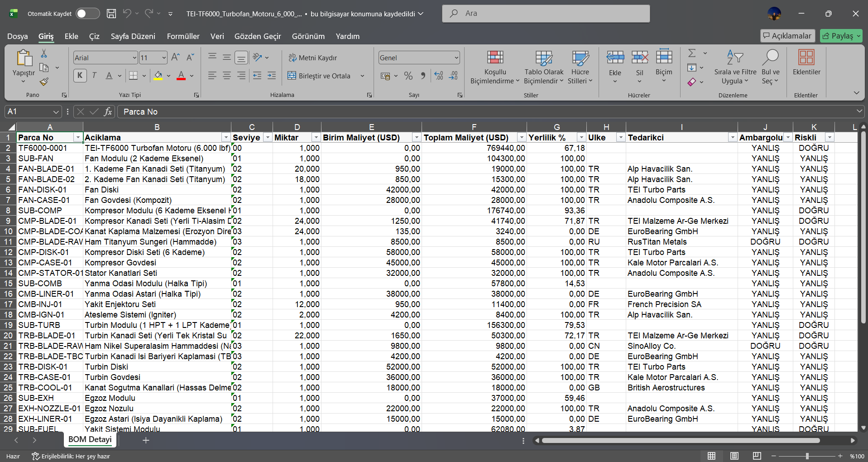This screenshot has width=868, height=462.
Task: Toggle Metni Kaydır wrap text
Action: pos(313,58)
